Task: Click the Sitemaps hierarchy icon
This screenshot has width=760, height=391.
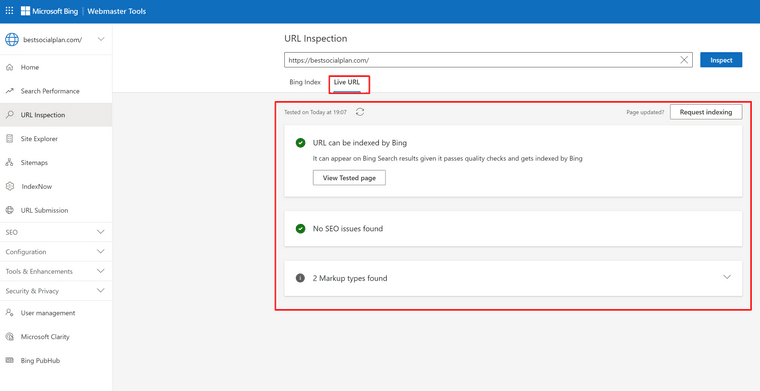Action: 9,163
